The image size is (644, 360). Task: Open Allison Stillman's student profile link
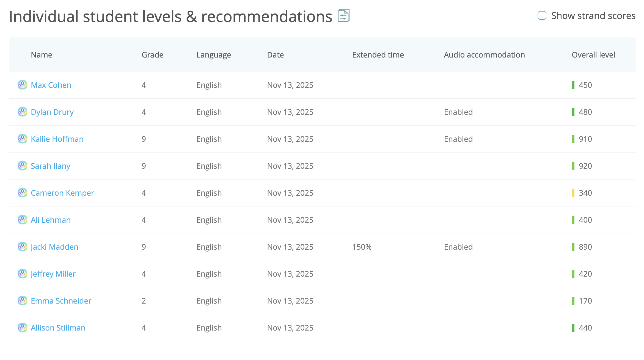[58, 328]
